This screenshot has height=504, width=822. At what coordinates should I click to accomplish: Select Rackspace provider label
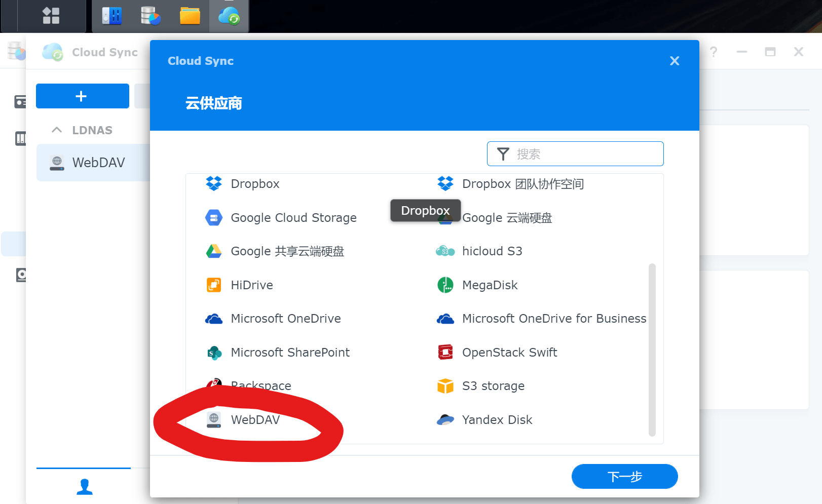coord(261,386)
